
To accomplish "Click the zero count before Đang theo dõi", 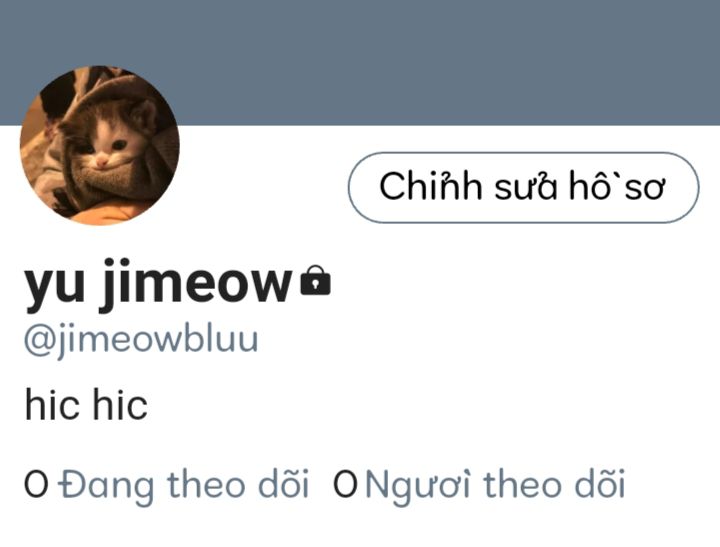I will click(36, 485).
